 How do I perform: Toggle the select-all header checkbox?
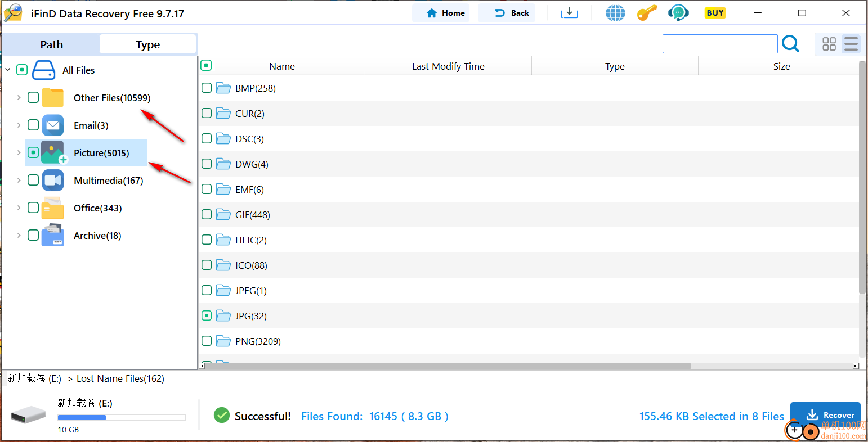coord(207,66)
